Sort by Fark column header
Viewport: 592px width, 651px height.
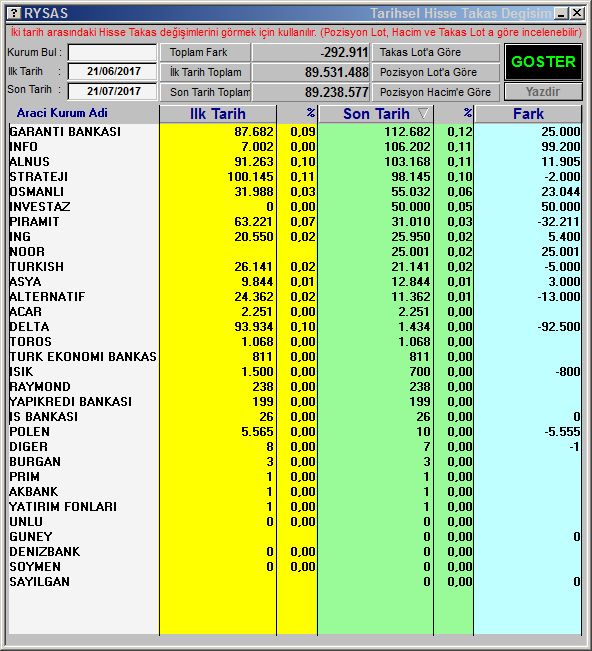[528, 114]
